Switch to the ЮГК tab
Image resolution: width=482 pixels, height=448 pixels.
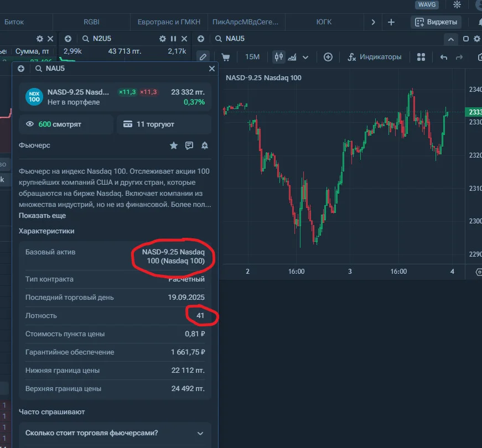(x=324, y=22)
